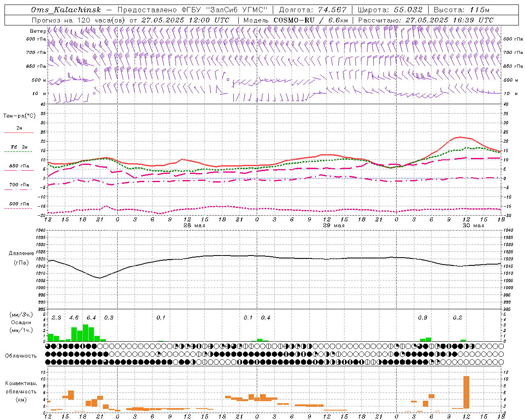The width and height of the screenshot is (525, 420).
Task: Click the Oms_Kalachinsk station title
Action: (66, 10)
